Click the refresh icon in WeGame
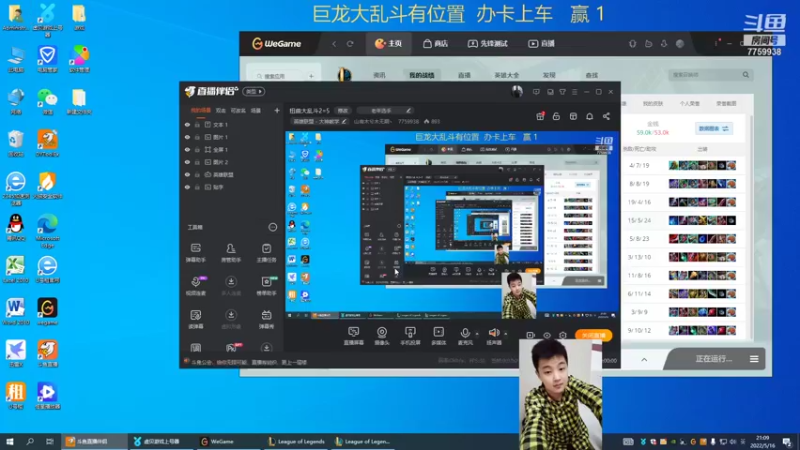This screenshot has height=450, width=800. [350, 44]
